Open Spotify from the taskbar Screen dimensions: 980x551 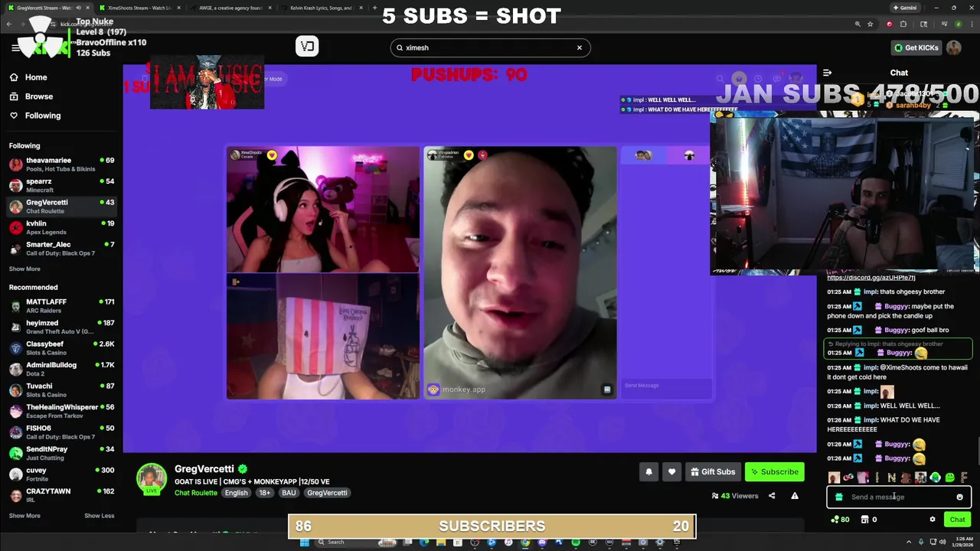pos(576,543)
